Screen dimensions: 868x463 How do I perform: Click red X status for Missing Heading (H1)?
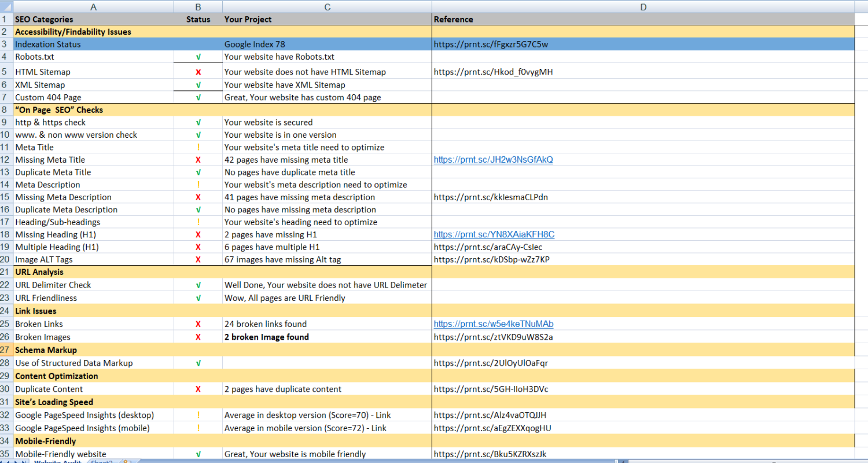(x=198, y=234)
